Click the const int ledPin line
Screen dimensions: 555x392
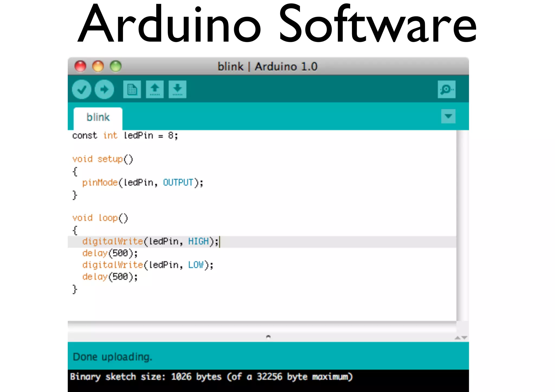(125, 135)
